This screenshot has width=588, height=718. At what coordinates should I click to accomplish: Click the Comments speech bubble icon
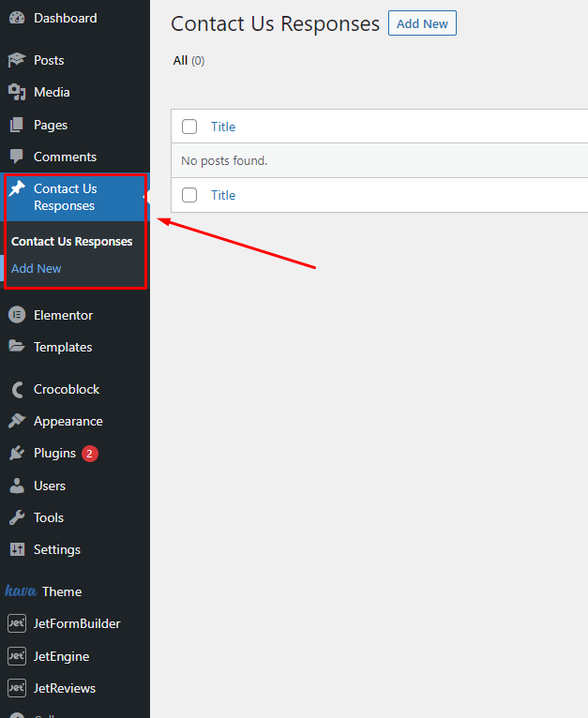(x=17, y=157)
